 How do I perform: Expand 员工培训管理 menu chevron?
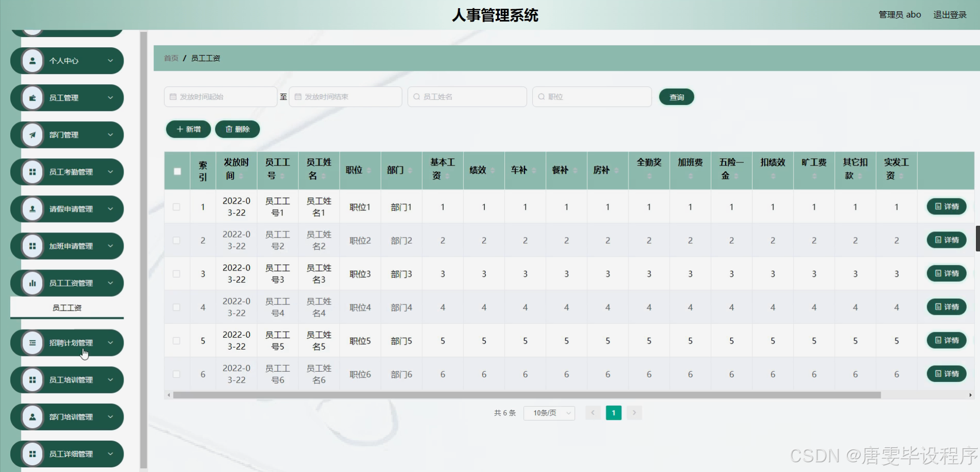tap(110, 379)
